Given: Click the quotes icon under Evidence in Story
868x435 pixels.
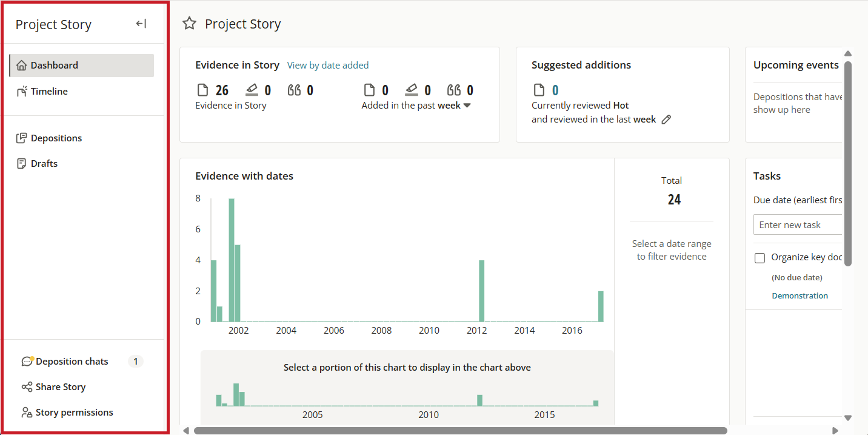Looking at the screenshot, I should pos(295,90).
